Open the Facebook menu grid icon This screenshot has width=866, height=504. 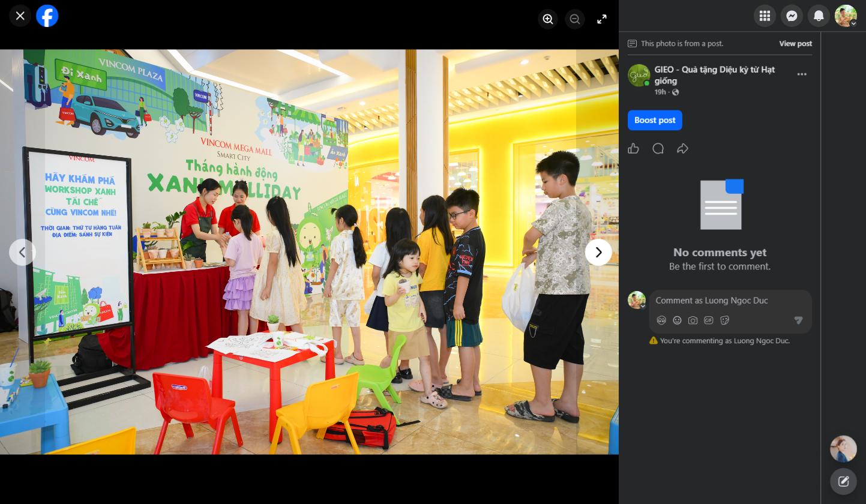[765, 16]
